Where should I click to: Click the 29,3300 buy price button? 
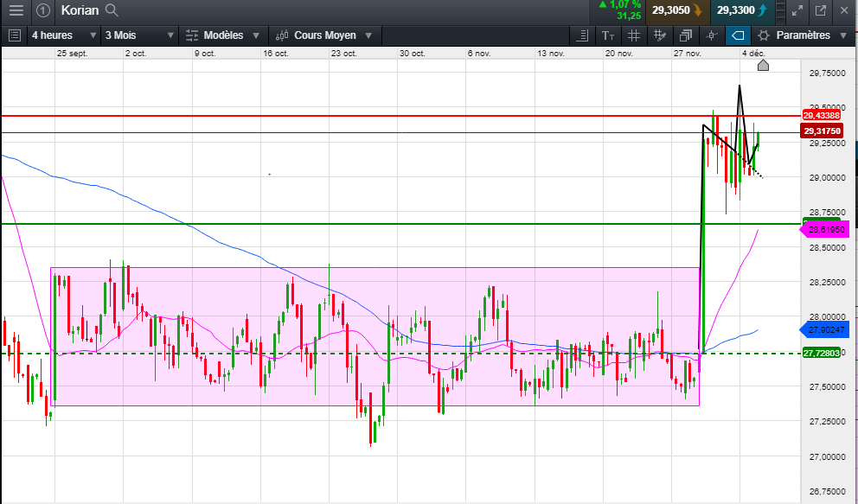pyautogui.click(x=740, y=10)
